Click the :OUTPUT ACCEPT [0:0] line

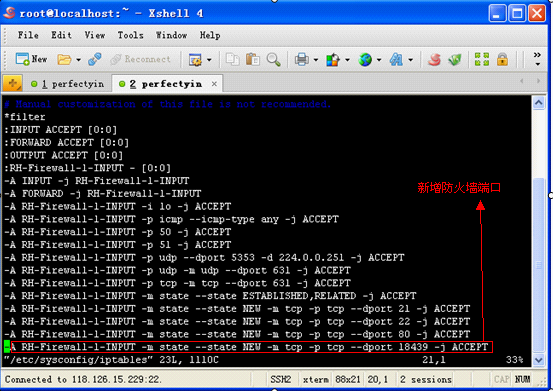click(x=63, y=155)
